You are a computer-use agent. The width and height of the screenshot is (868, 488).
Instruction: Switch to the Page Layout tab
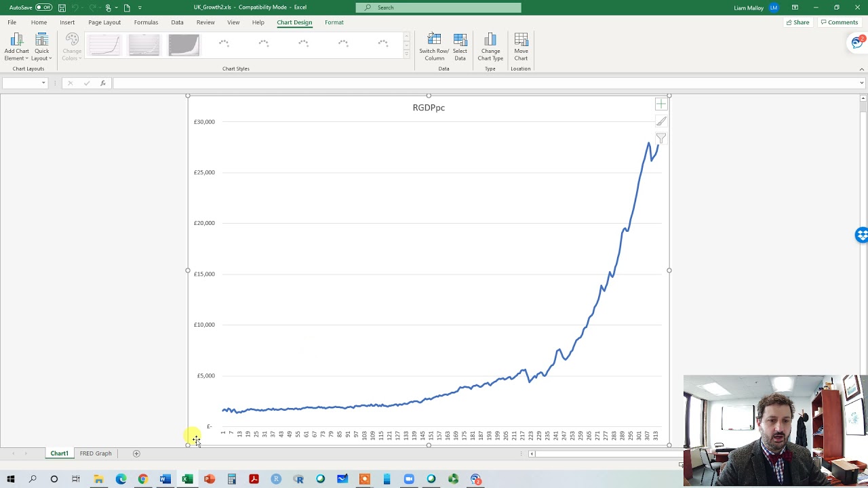point(104,22)
